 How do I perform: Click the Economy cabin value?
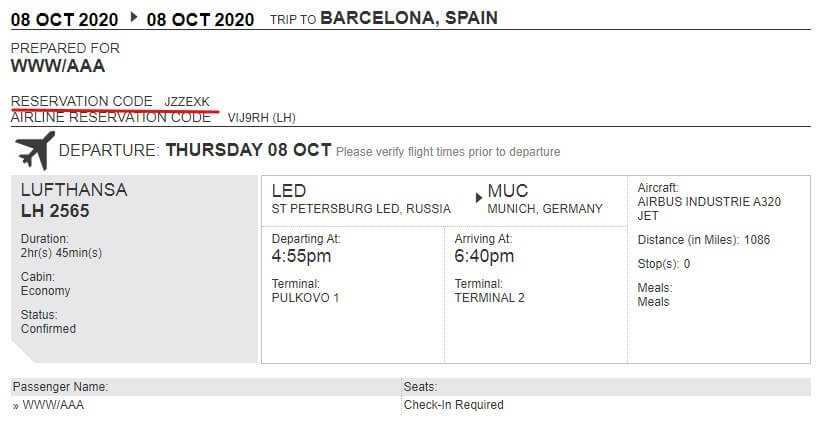(46, 291)
